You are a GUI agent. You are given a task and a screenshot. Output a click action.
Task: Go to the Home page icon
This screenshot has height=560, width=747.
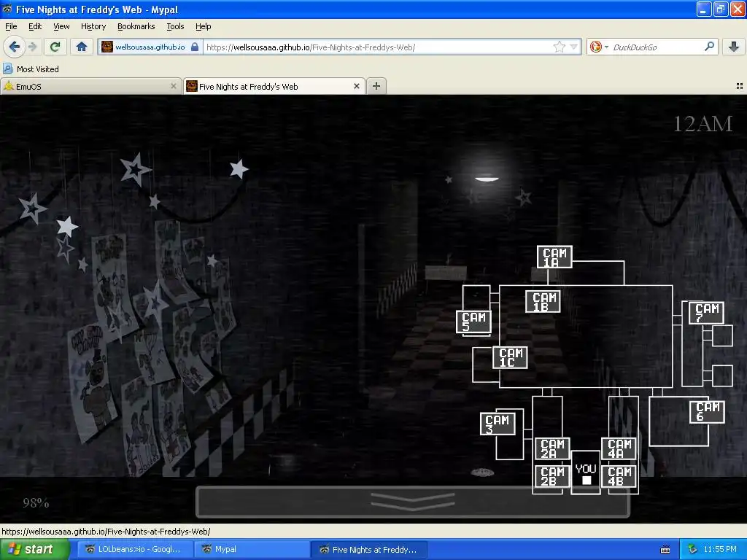coord(82,47)
